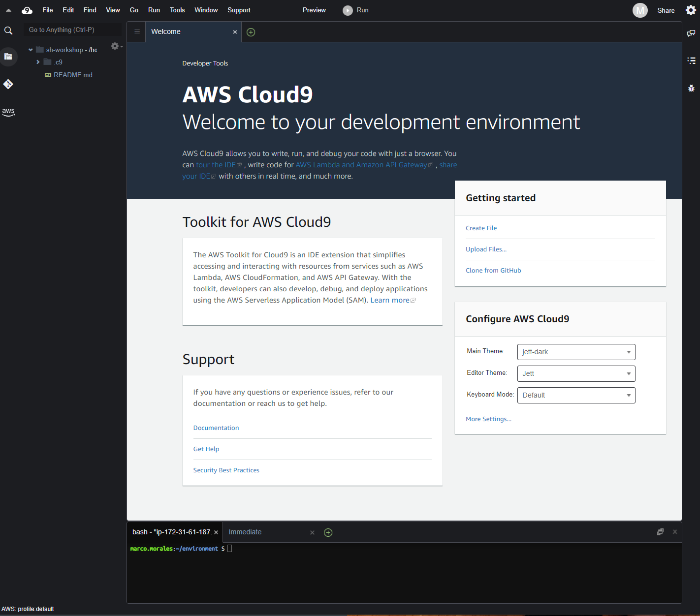Expand the .c9 folder
700x616 pixels.
(38, 62)
